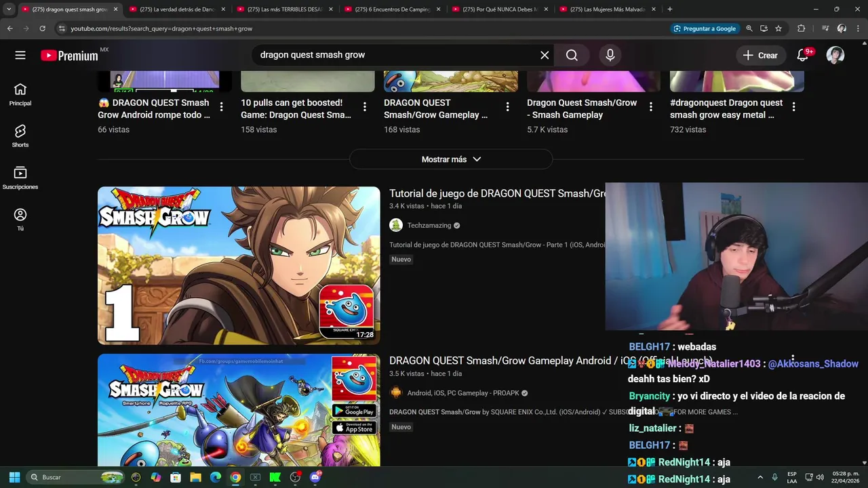This screenshot has width=868, height=488.
Task: Go to YouTube Premium home logo
Action: (69, 56)
